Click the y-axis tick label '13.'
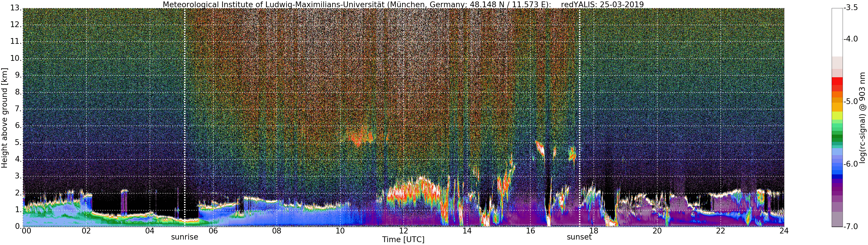Screen dimensions: 868x245 point(16,8)
